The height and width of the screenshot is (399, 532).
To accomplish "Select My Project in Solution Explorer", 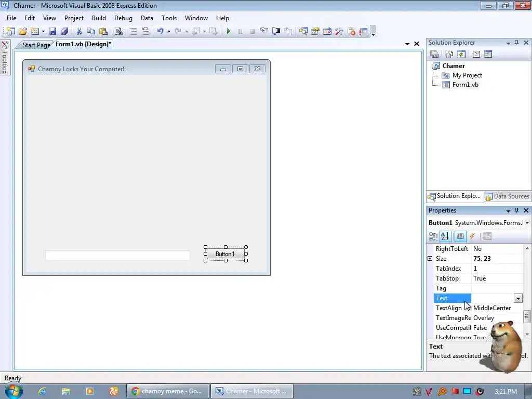I will point(467,75).
